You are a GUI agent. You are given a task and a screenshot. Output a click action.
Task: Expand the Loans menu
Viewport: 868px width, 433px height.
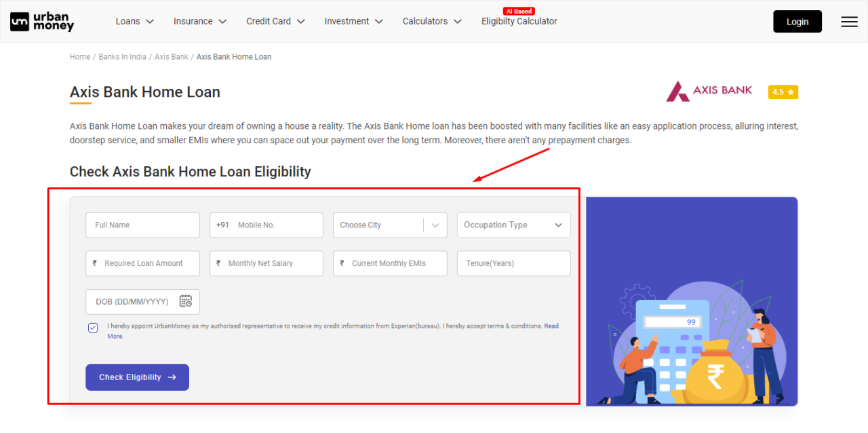[x=135, y=21]
